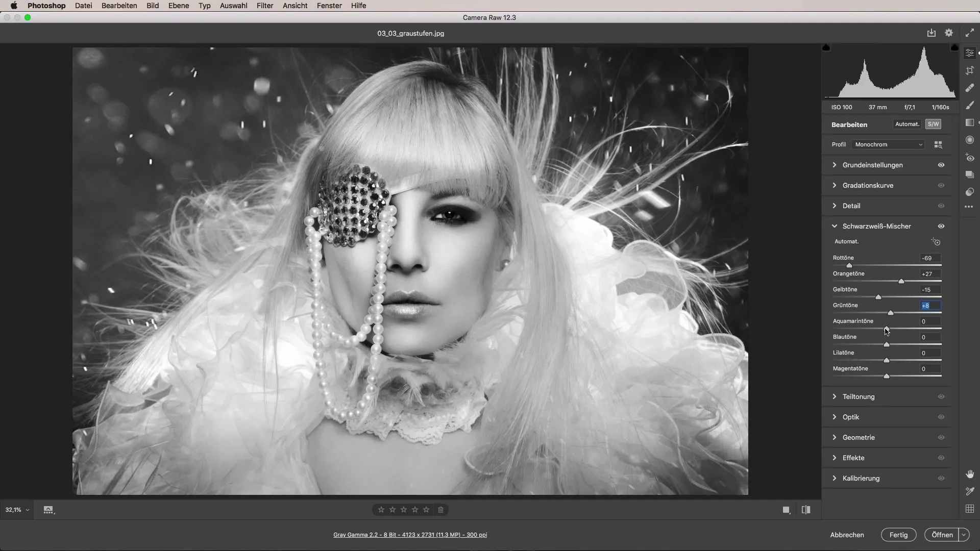Screen dimensions: 980x551
Task: Open the Bearbeiten menu
Action: tap(119, 6)
